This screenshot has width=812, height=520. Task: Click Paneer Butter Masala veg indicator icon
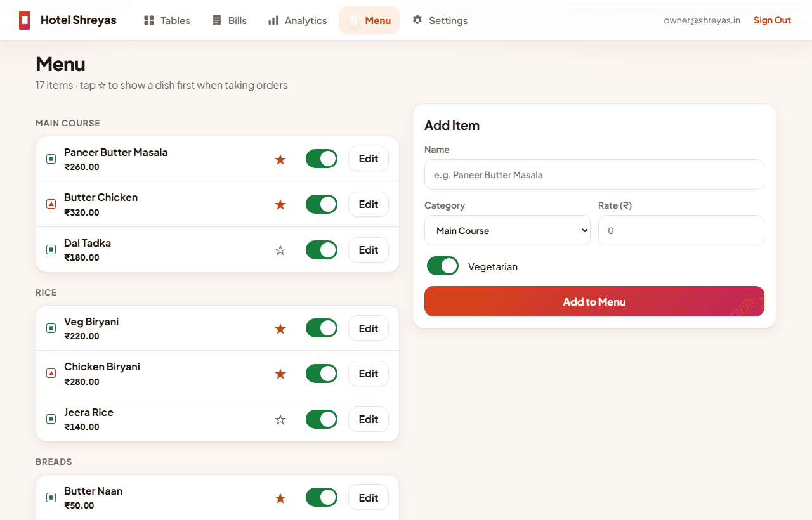[x=51, y=159]
